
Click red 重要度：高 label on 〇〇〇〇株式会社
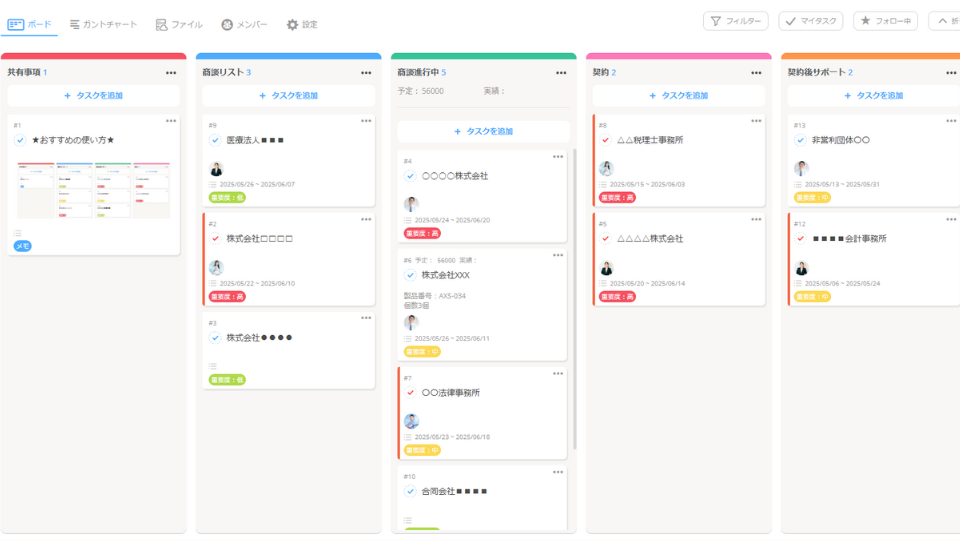pos(422,233)
